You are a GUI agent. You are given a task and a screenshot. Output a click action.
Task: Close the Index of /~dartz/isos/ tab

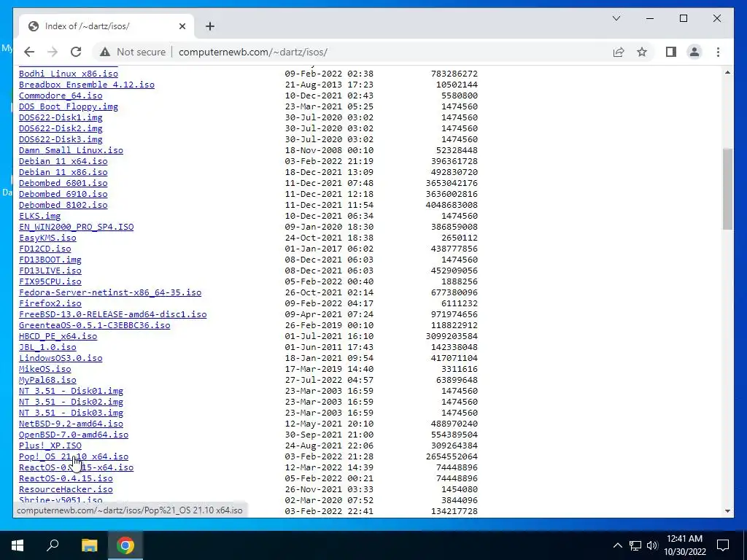[x=182, y=26]
